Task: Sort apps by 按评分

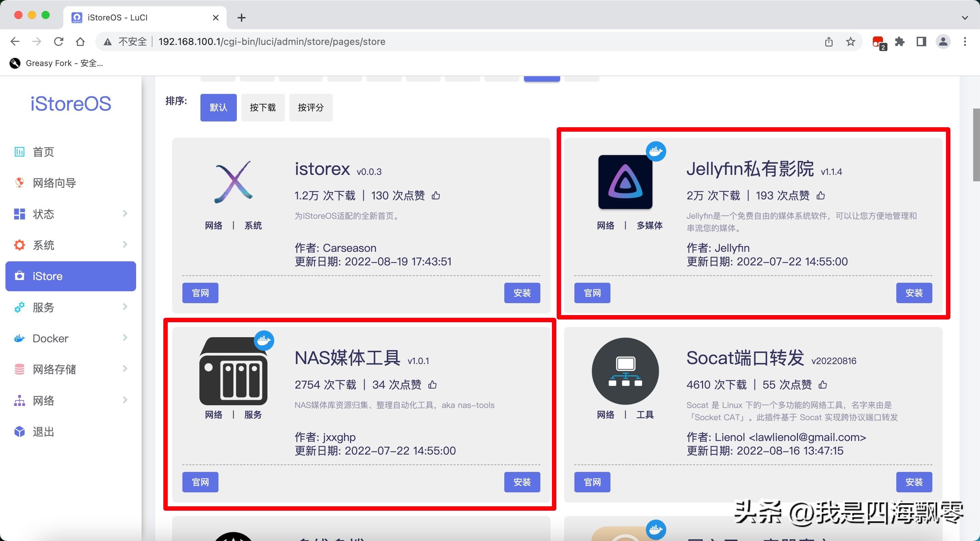Action: point(310,108)
